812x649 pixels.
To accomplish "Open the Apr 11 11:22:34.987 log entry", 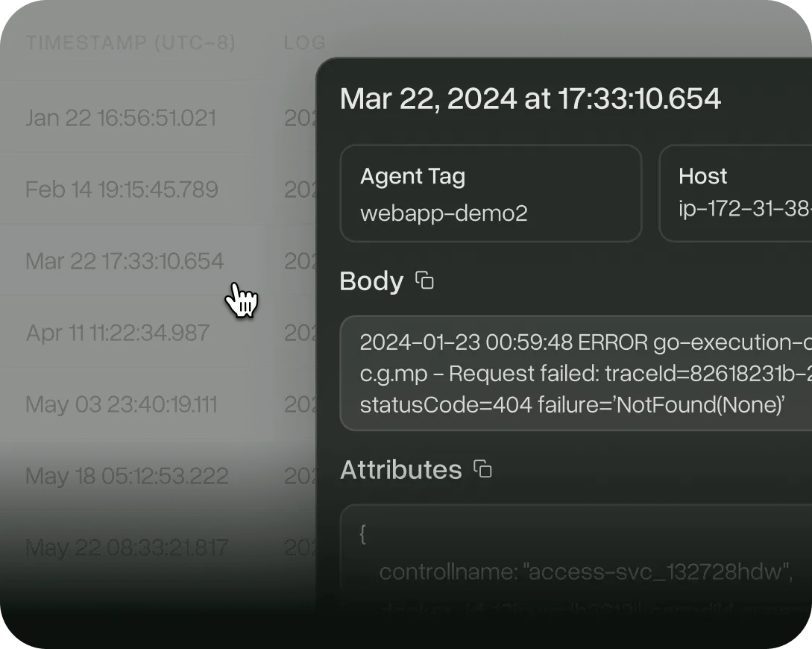I will click(118, 333).
